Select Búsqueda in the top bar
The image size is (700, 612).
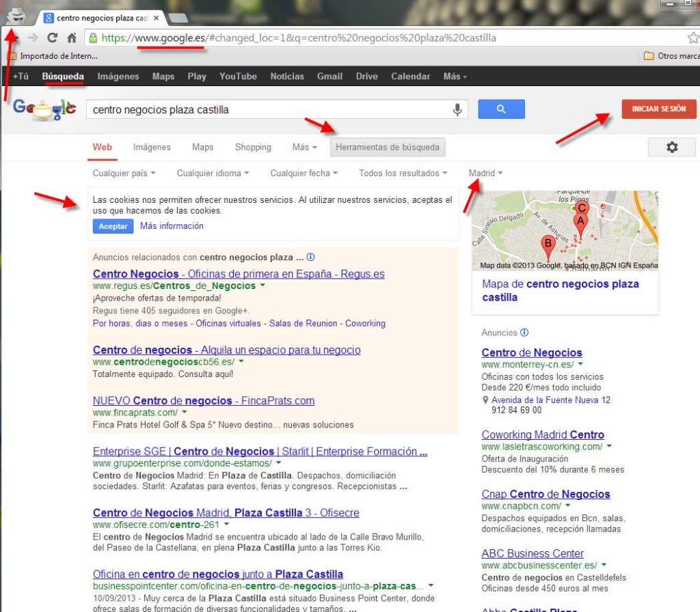click(x=63, y=76)
